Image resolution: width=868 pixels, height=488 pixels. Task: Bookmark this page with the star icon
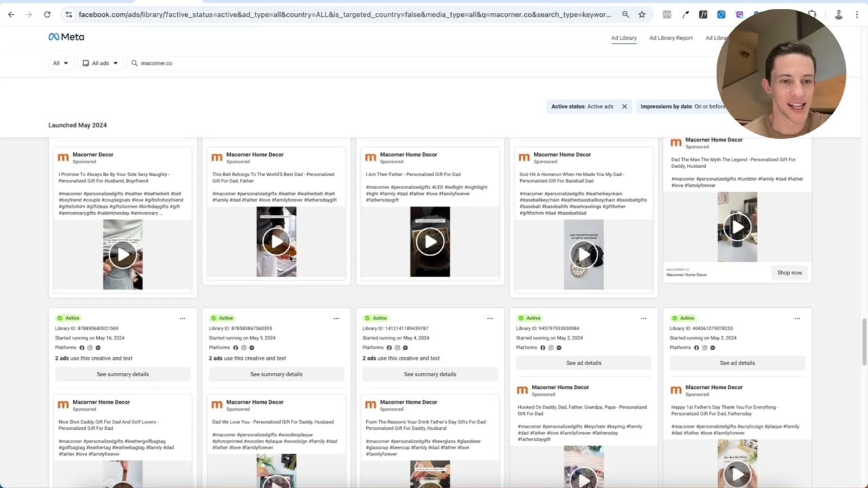coord(642,14)
